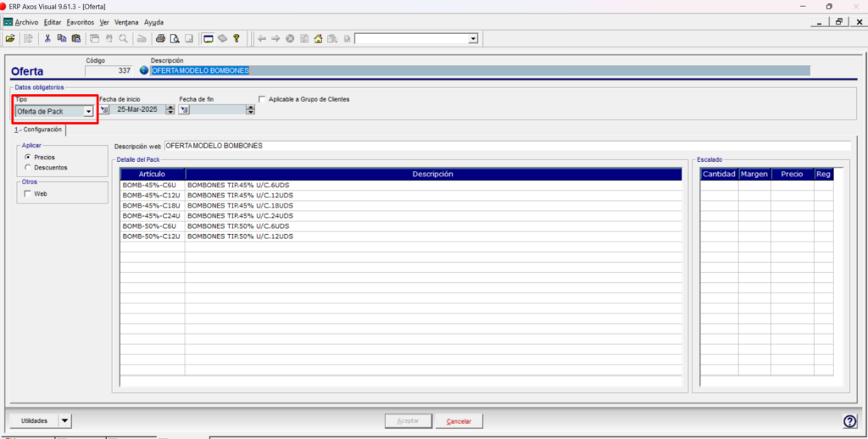The width and height of the screenshot is (868, 439).
Task: Click the globe icon beside Descripción
Action: click(144, 70)
